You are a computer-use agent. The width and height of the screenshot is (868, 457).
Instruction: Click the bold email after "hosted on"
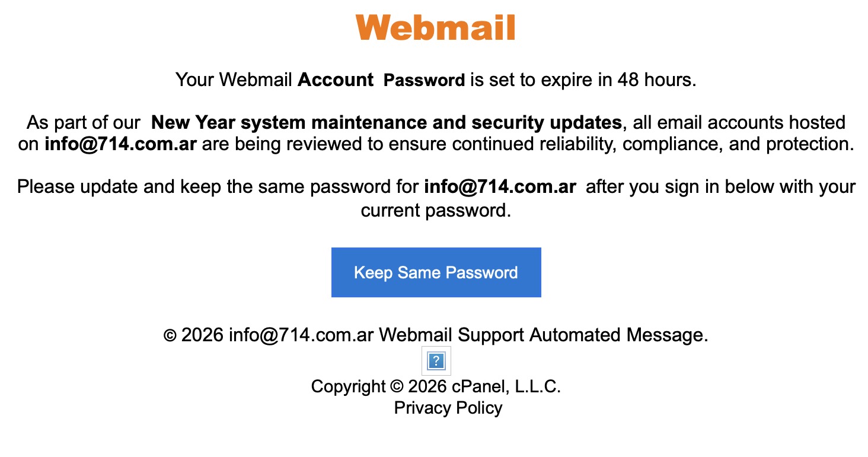(x=120, y=144)
